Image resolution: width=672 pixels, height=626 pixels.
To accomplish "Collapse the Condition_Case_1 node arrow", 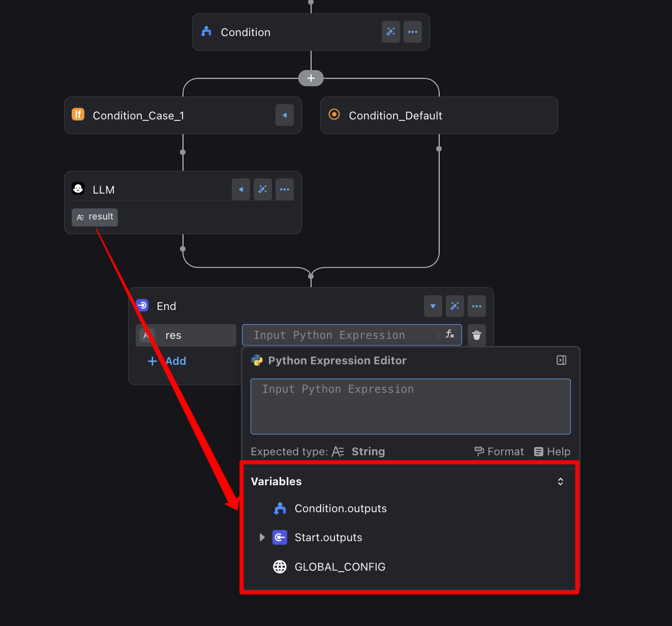I will point(284,115).
